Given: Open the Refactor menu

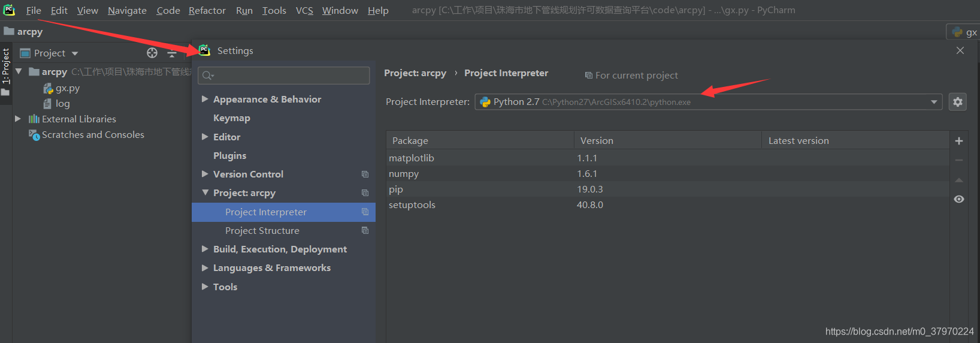Looking at the screenshot, I should [x=207, y=10].
